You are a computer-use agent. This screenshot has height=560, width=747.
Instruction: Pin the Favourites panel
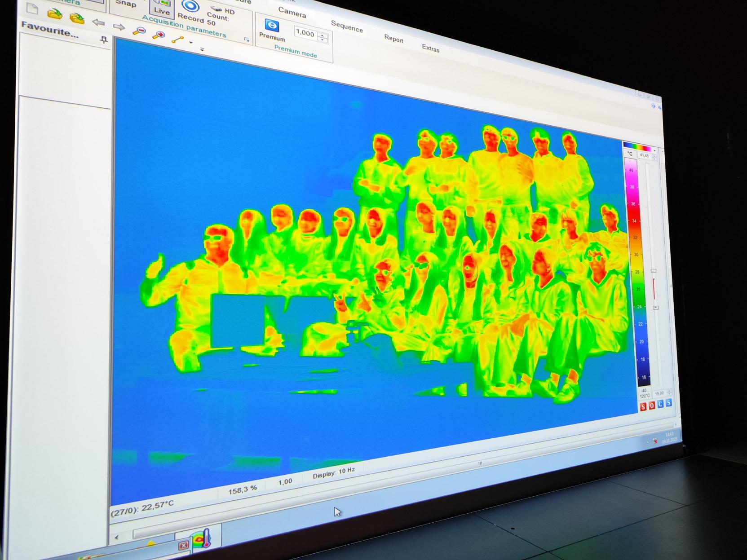click(104, 40)
